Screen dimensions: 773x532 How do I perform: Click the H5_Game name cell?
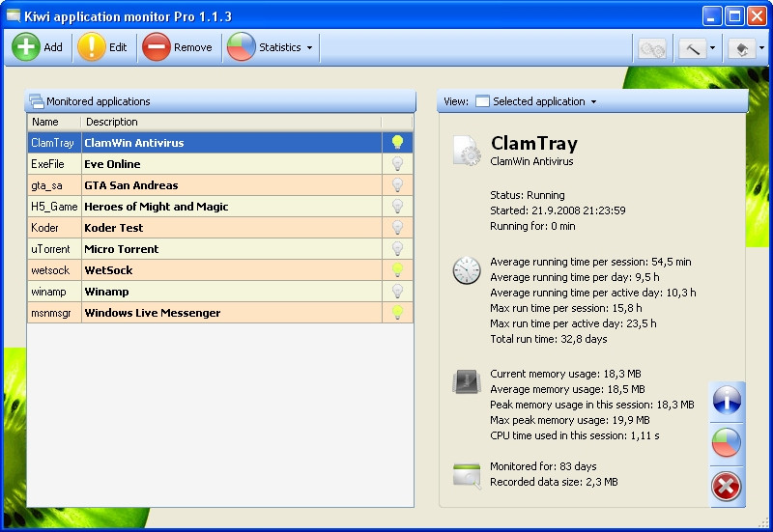pos(54,207)
